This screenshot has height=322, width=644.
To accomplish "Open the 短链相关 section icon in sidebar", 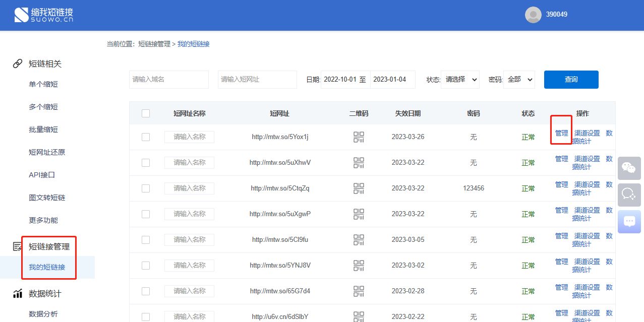I will pyautogui.click(x=18, y=63).
